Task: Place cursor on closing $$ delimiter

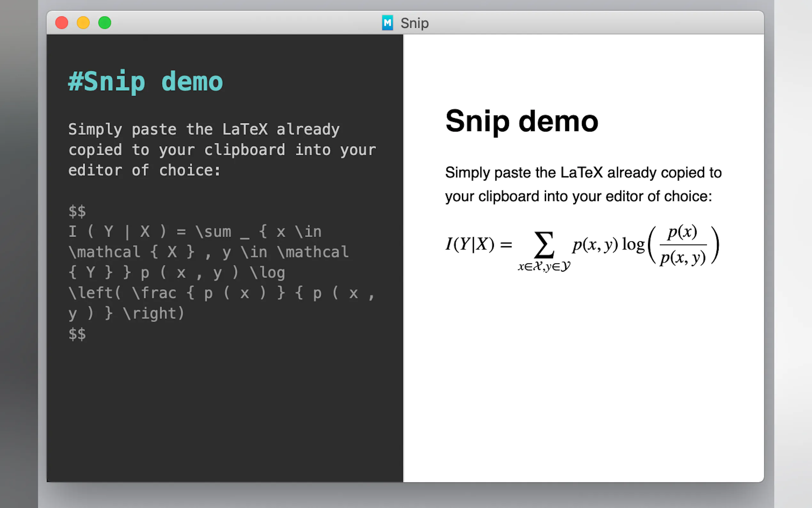Action: coord(77,334)
